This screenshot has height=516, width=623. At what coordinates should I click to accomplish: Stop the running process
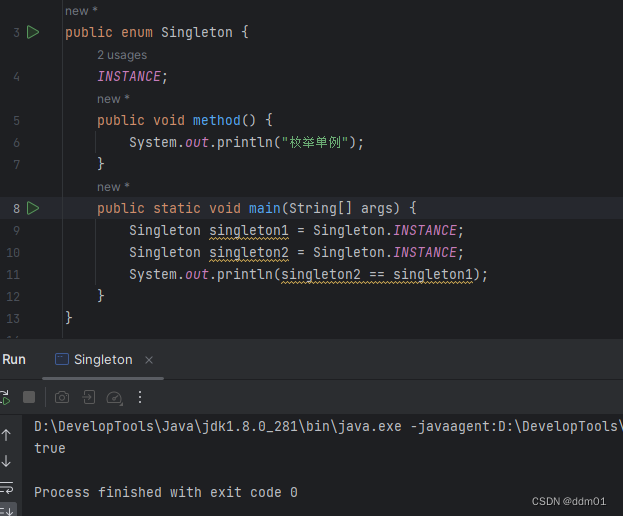coord(29,397)
